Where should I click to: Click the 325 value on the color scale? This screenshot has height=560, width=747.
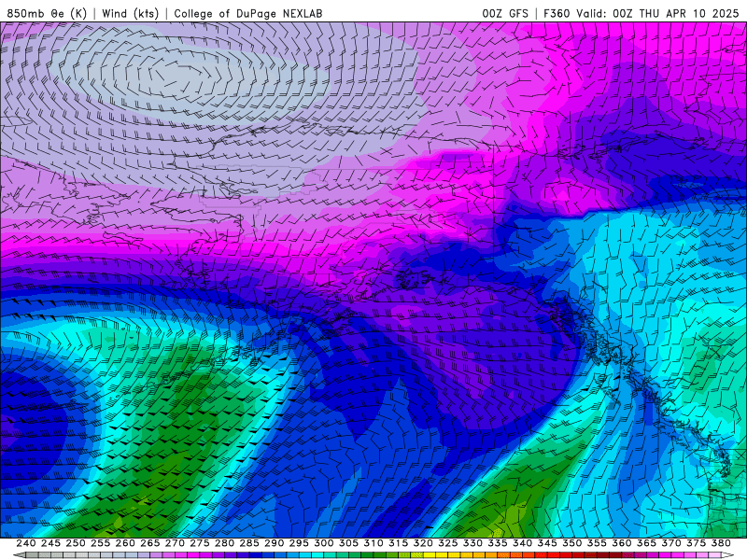(447, 543)
